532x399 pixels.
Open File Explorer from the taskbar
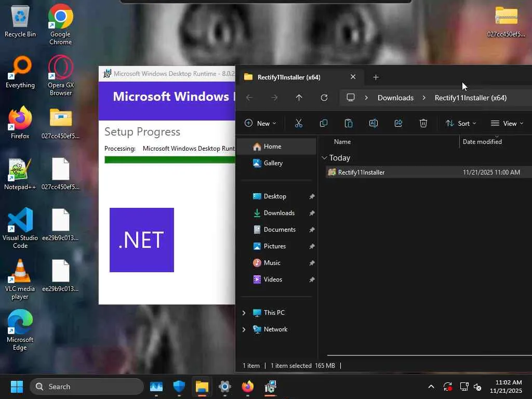(x=202, y=387)
